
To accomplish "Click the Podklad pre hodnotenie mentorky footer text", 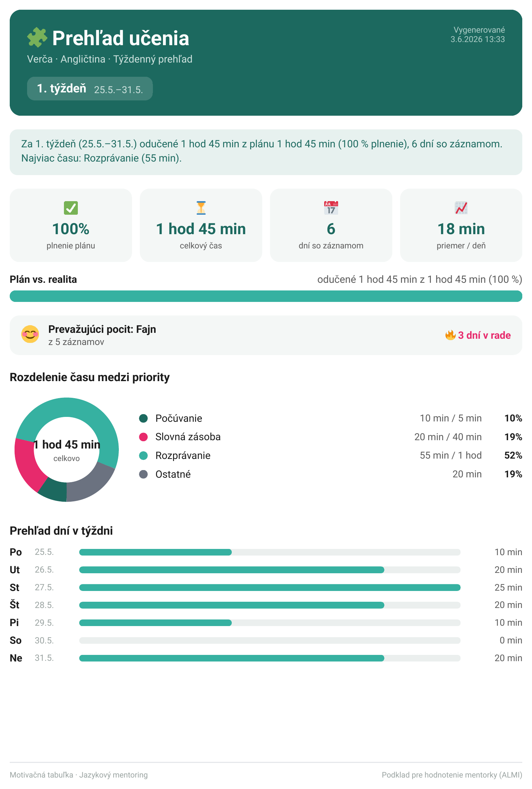I will 452,775.
